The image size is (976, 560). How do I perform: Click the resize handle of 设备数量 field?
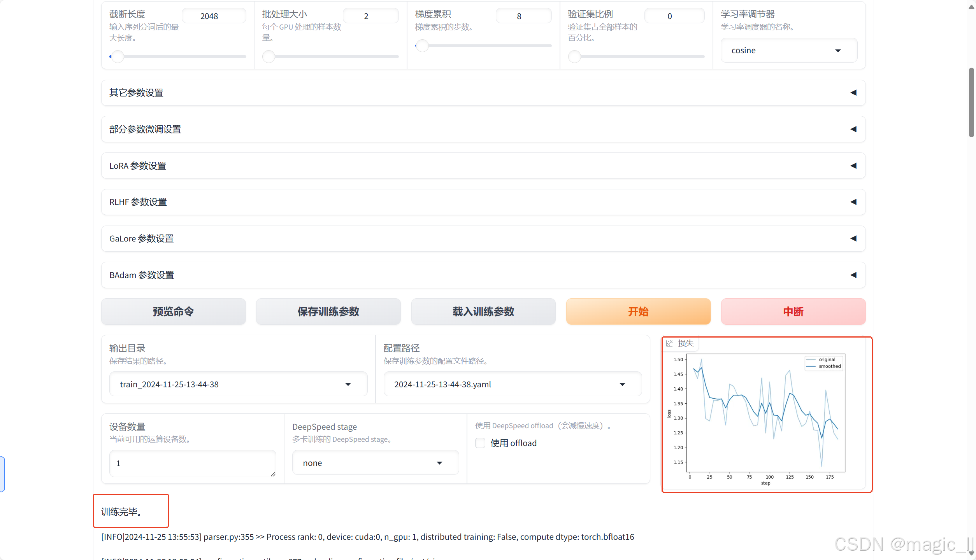point(273,474)
